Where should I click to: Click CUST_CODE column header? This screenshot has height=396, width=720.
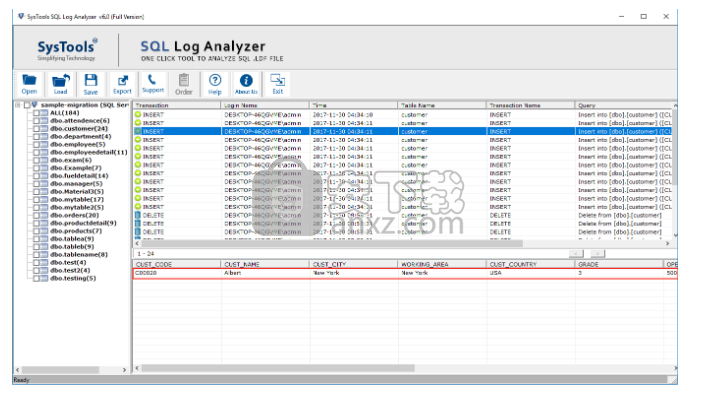[177, 265]
